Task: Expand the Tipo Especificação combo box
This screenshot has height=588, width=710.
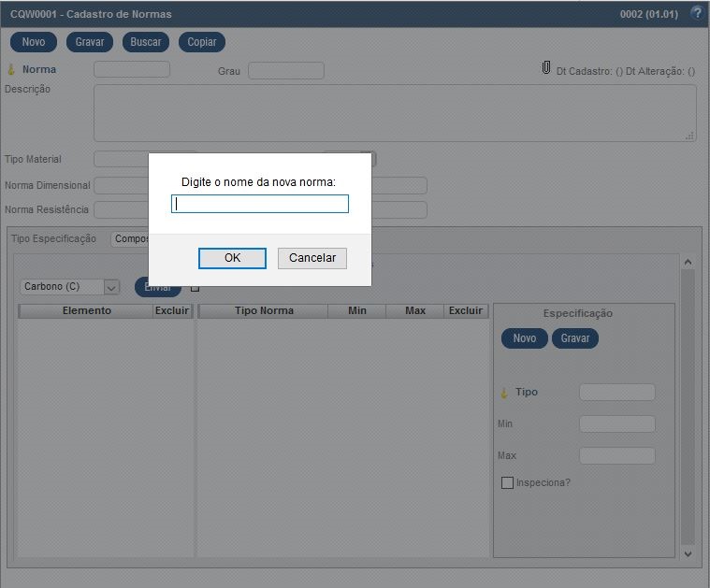Action: (129, 239)
